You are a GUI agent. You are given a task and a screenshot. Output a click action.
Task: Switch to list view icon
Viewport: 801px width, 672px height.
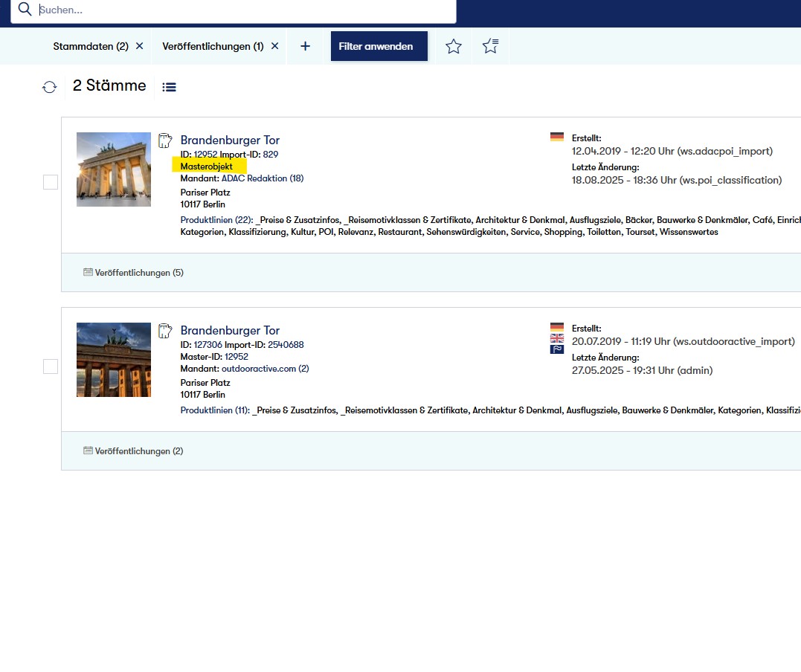[169, 87]
